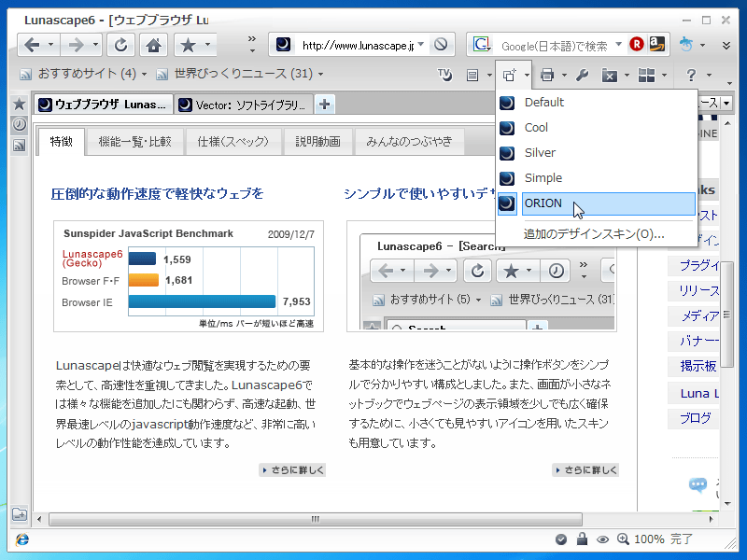Screen dimensions: 747x560
Task: Click the checkmark shield icon in status bar
Action: 561,539
